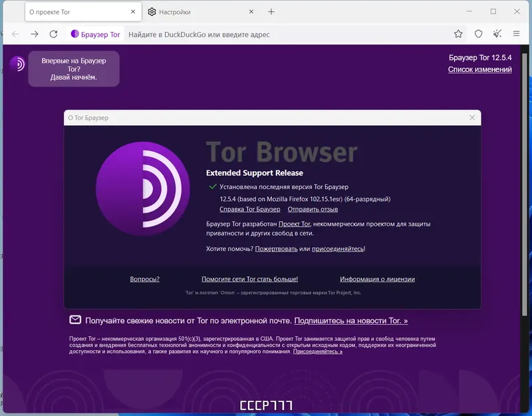Go forward with the toolbar arrow

tap(35, 34)
